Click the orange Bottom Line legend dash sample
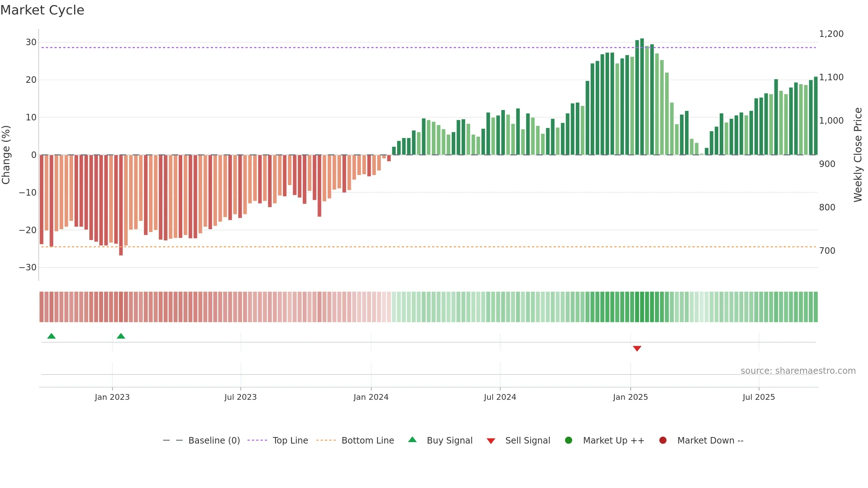 coord(326,440)
